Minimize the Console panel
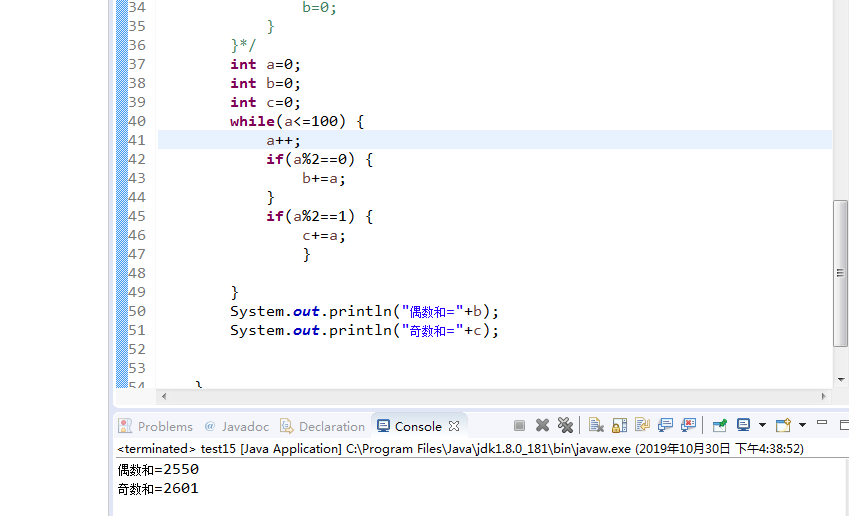This screenshot has height=516, width=849. click(822, 422)
